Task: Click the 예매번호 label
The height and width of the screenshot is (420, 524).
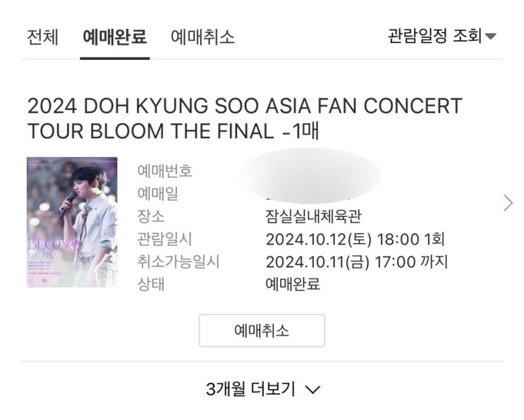Action: tap(164, 171)
